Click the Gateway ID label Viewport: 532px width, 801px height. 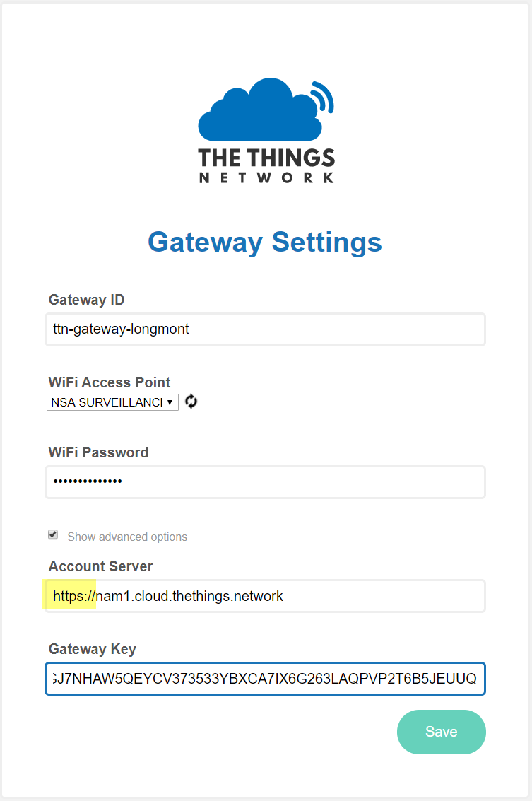coord(86,300)
